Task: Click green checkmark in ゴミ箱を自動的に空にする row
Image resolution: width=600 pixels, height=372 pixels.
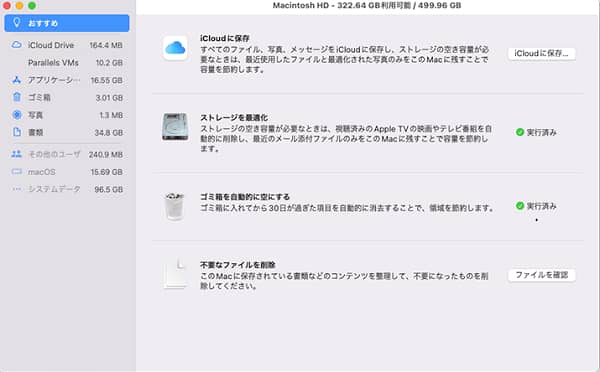Action: click(x=520, y=206)
